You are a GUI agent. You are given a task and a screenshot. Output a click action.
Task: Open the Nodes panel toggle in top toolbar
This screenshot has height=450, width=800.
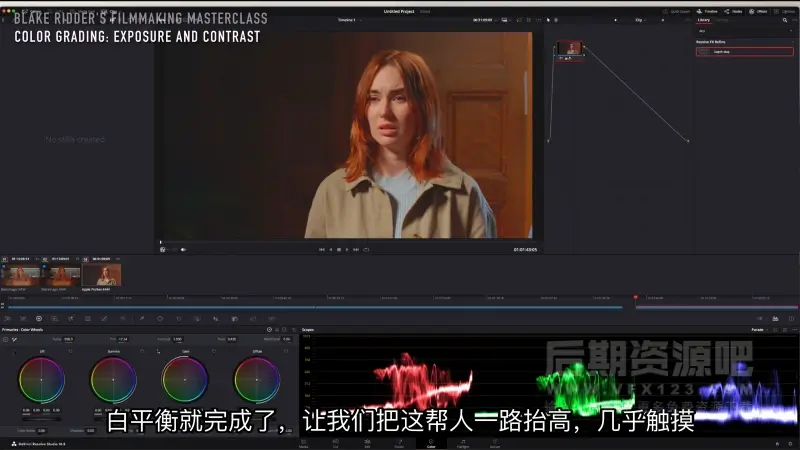(x=733, y=11)
